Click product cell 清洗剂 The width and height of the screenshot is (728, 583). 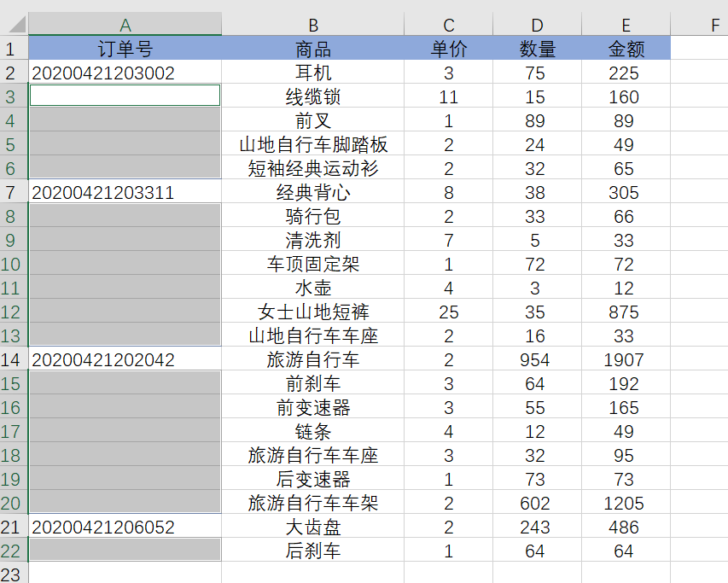pos(313,240)
